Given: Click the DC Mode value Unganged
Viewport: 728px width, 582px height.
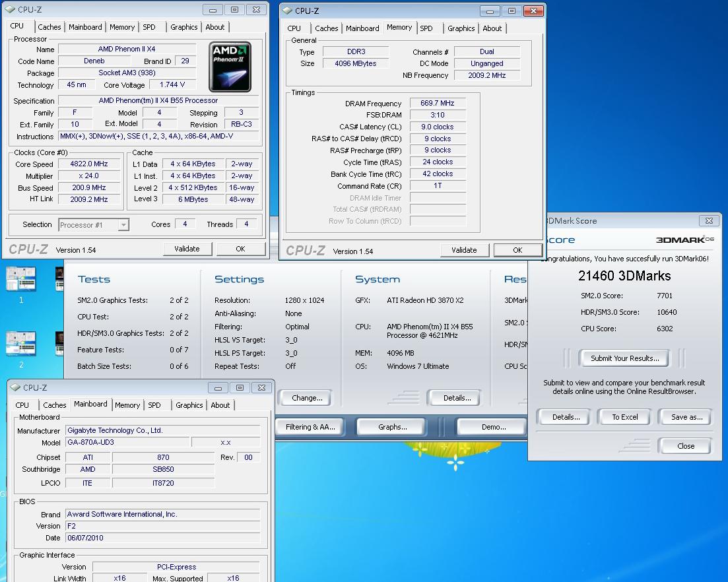Looking at the screenshot, I should click(x=486, y=63).
